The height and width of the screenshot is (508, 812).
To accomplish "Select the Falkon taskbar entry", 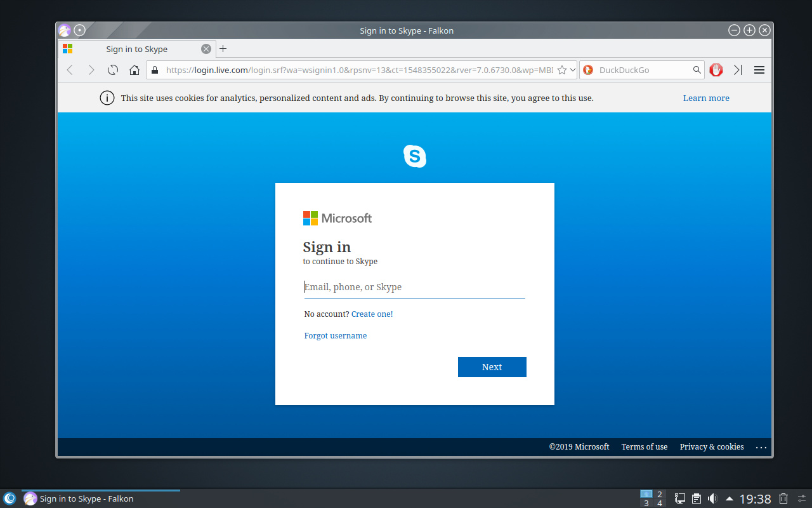I will click(101, 498).
